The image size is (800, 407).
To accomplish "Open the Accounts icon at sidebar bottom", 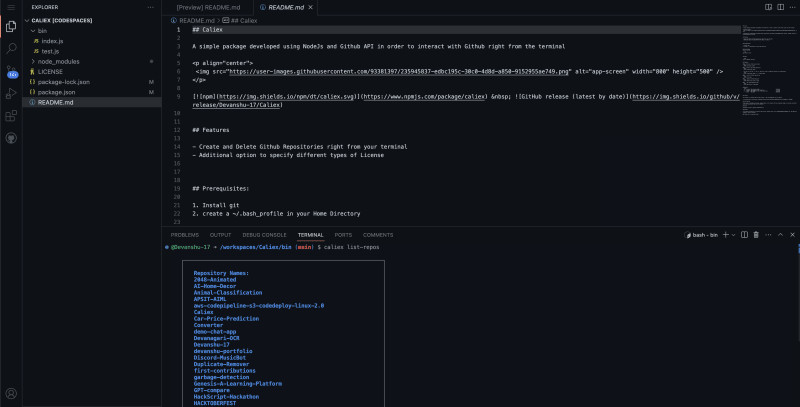I will click(11, 393).
